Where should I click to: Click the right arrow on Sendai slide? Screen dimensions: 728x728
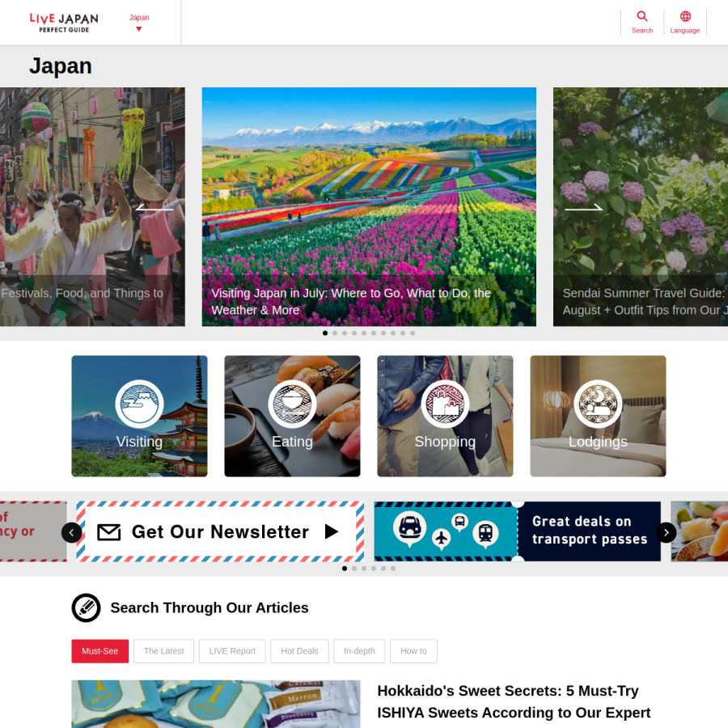[x=583, y=208]
